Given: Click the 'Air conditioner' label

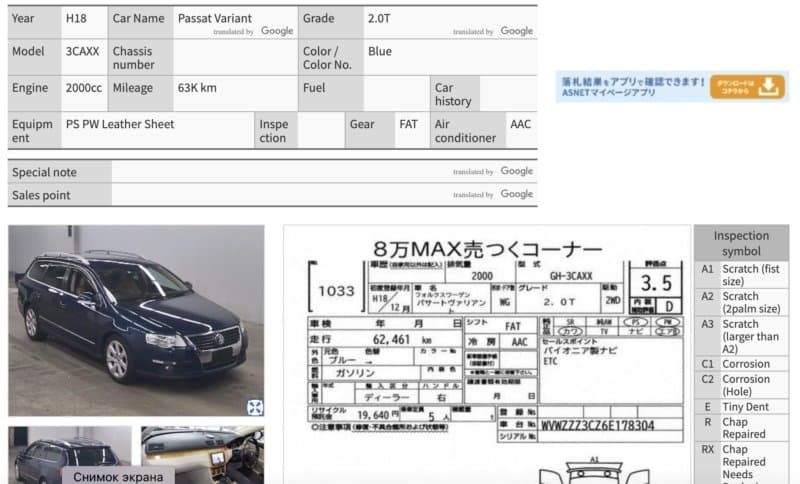Looking at the screenshot, I should [465, 131].
